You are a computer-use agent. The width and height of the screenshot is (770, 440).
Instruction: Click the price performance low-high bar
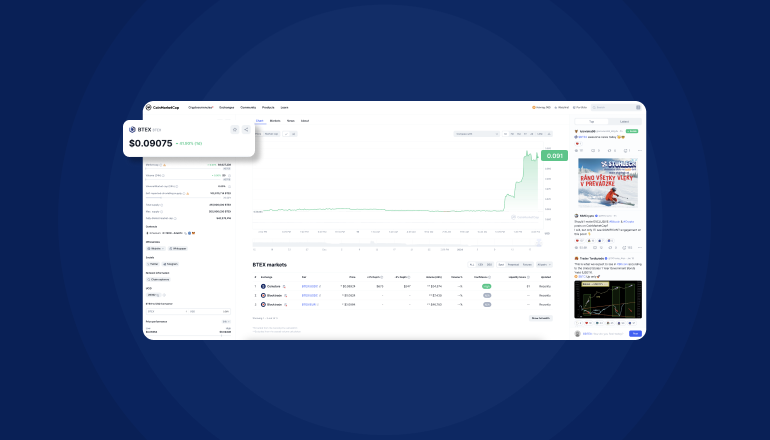click(x=188, y=335)
